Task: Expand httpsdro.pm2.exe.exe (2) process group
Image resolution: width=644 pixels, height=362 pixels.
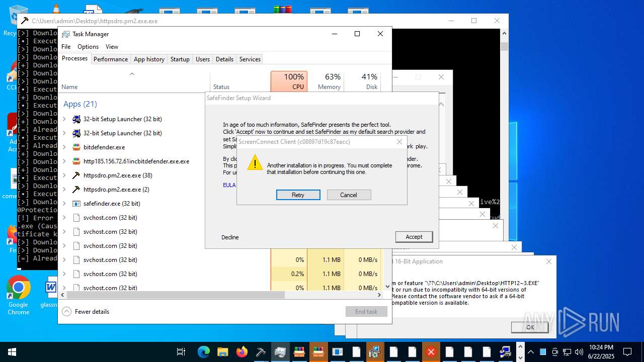Action: click(64, 190)
